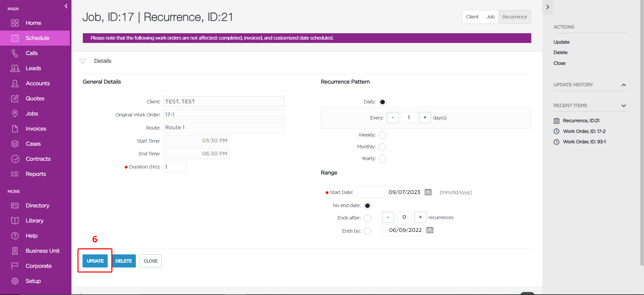644x295 pixels.
Task: Increase the Every day(s) value with plus
Action: 425,117
